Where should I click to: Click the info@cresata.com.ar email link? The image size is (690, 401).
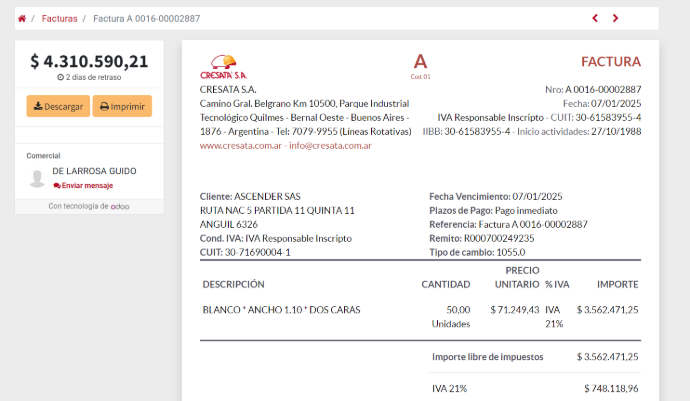coord(330,146)
